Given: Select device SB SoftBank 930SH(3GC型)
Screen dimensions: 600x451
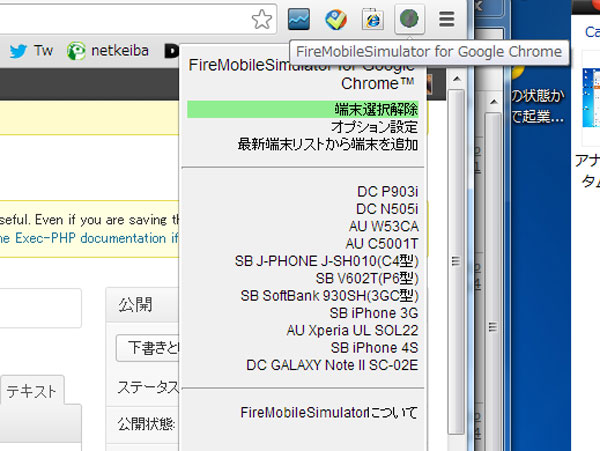Looking at the screenshot, I should [x=329, y=295].
